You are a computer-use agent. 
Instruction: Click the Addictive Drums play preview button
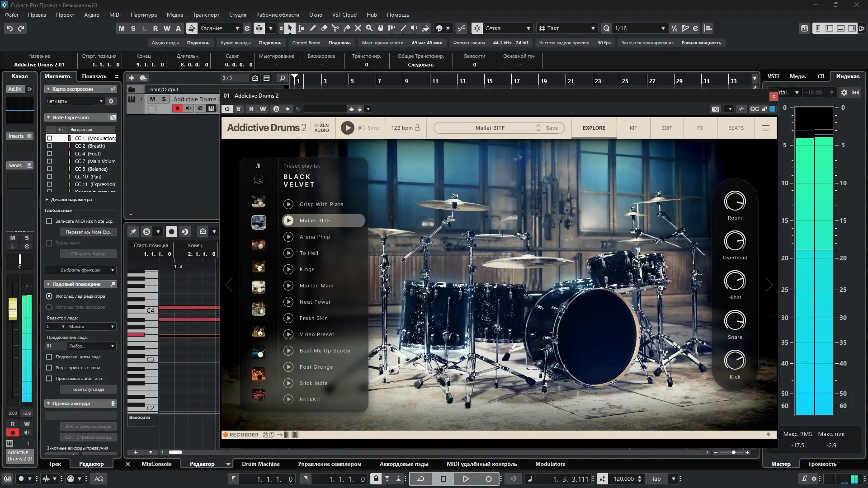point(347,128)
